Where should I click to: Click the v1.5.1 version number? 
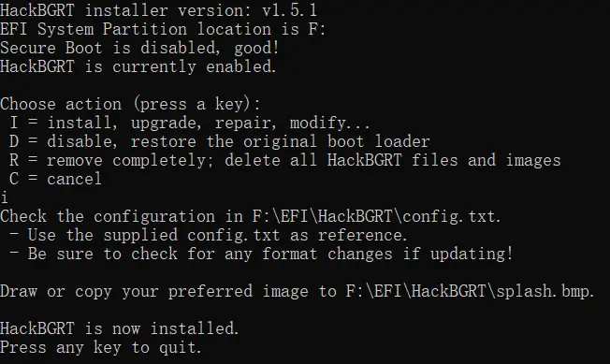(x=289, y=10)
